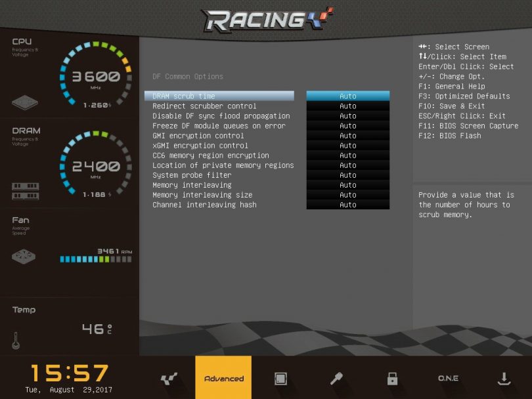Screen dimensions: 532x399
Task: Open the Main tab checkered flag icon
Action: [x=169, y=379]
